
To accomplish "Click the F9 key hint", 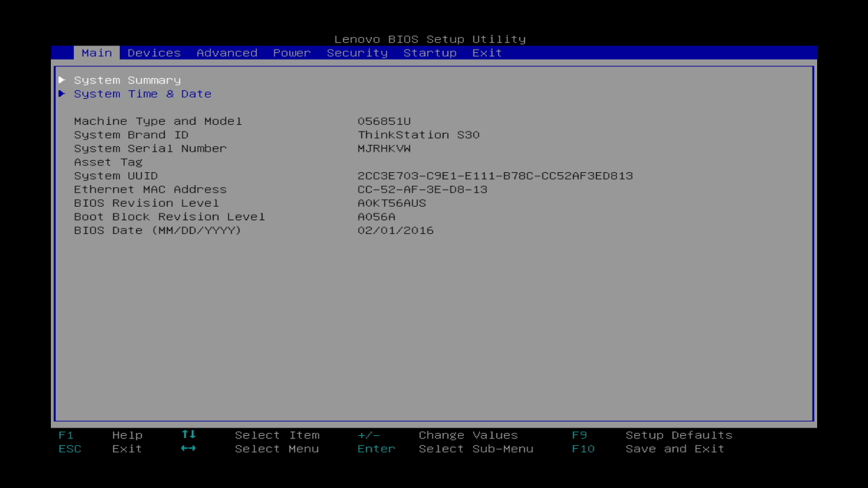I will (580, 435).
